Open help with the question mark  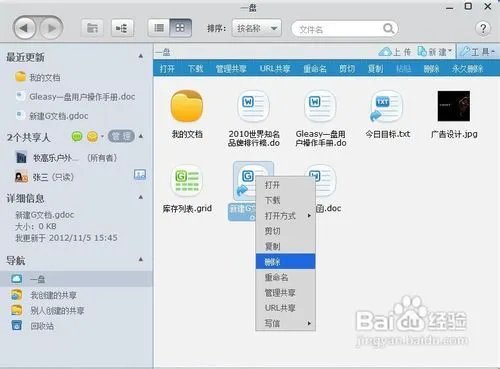483,28
